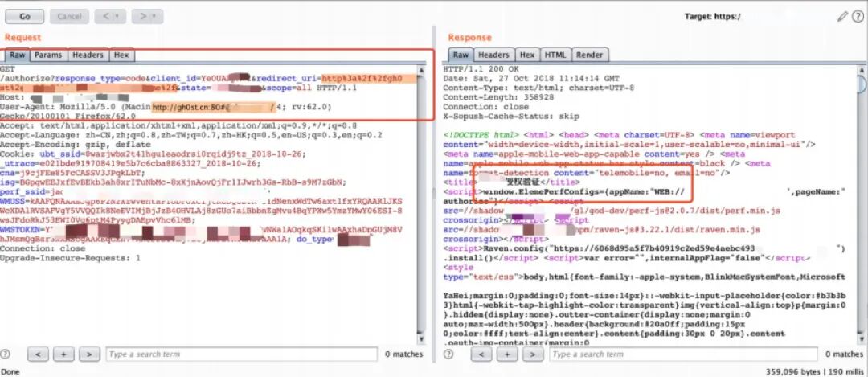
Task: Open help with top-right question mark icon
Action: (x=858, y=17)
